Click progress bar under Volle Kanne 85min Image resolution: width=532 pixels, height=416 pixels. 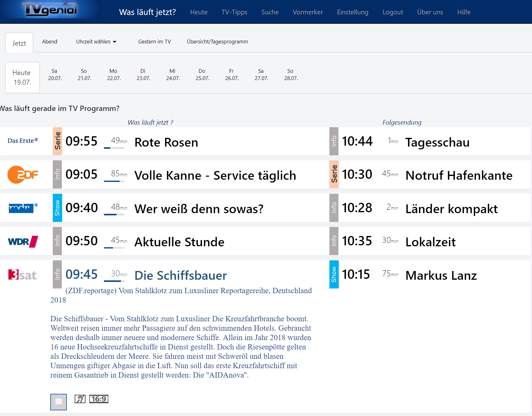[x=114, y=181]
